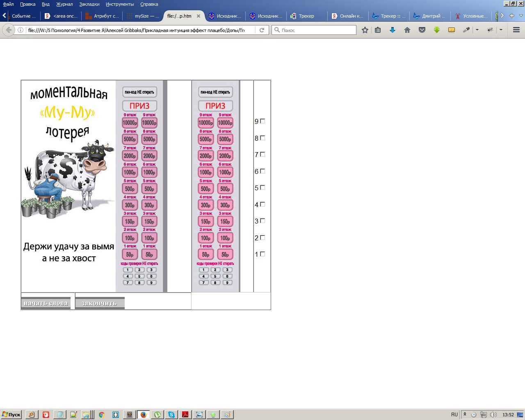Tick the checkbox for floor 6
Screen dimensions: 525x420
[263, 171]
